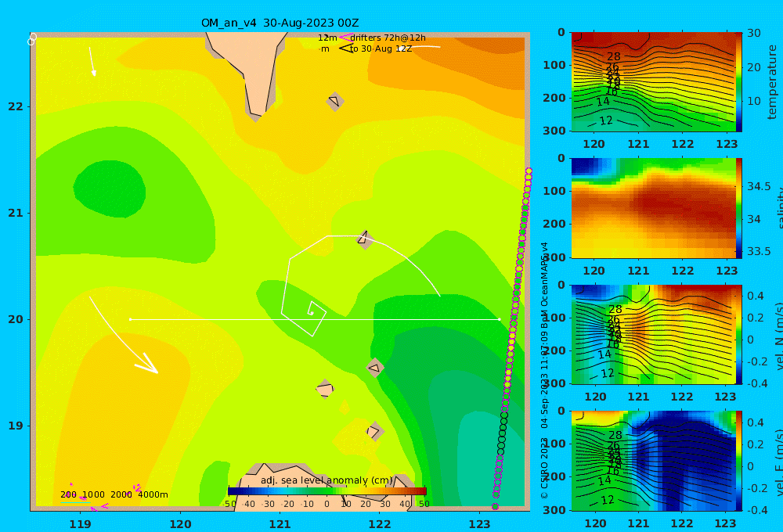Click the salinity colorbar
The image size is (783, 532).
(739, 208)
